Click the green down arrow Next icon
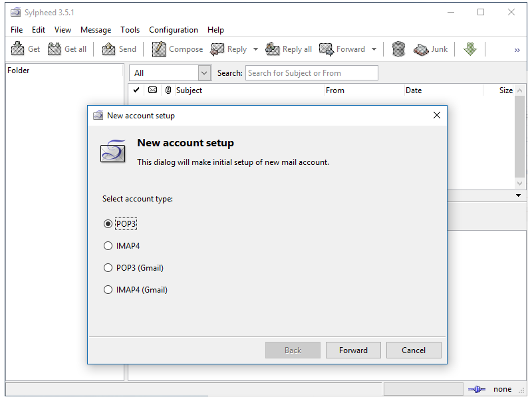532x399 pixels. (x=470, y=49)
